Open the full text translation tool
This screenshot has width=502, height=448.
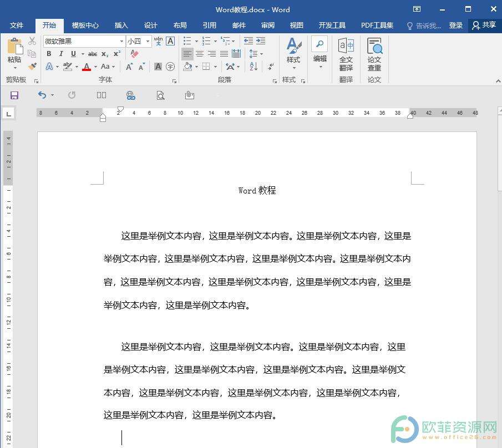(x=346, y=54)
